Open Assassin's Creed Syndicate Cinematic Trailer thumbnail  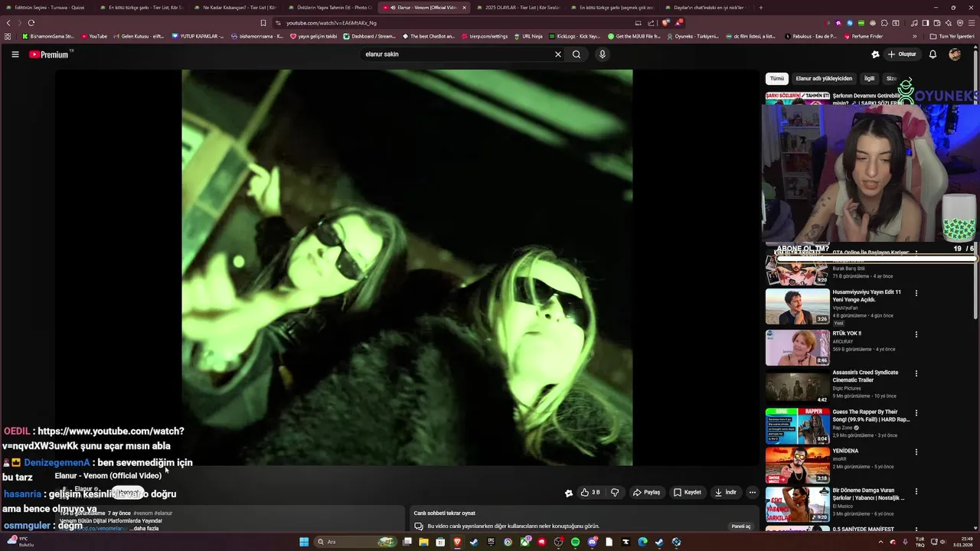[x=797, y=386]
